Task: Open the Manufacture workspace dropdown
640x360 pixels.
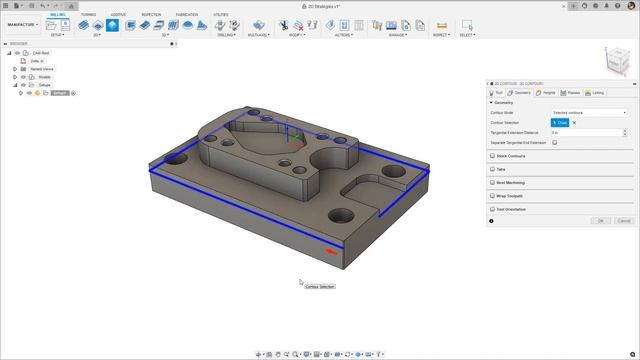Action: pyautogui.click(x=22, y=25)
